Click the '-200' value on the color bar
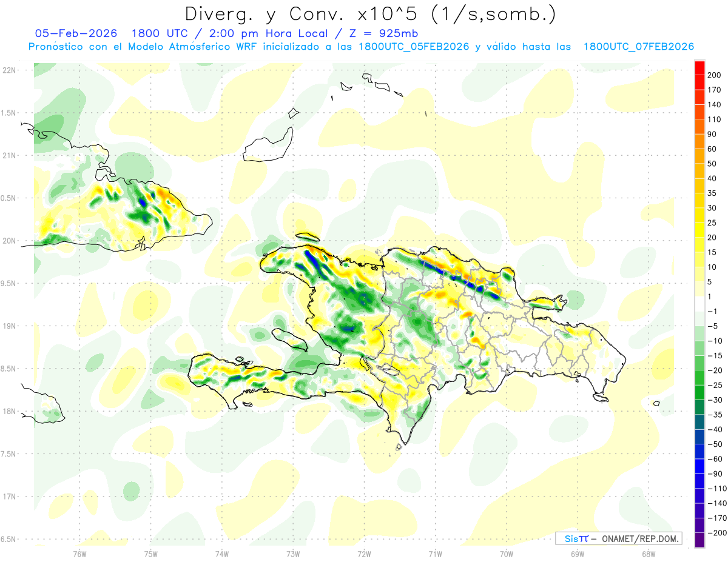Viewport: 728px width, 562px height. click(716, 532)
